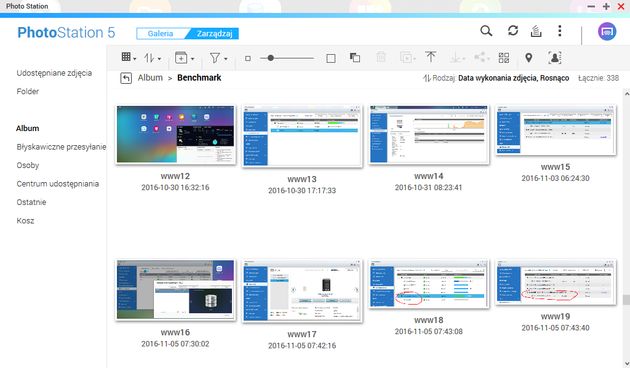Click the share icon in toolbar
The image size is (630, 368).
[481, 58]
